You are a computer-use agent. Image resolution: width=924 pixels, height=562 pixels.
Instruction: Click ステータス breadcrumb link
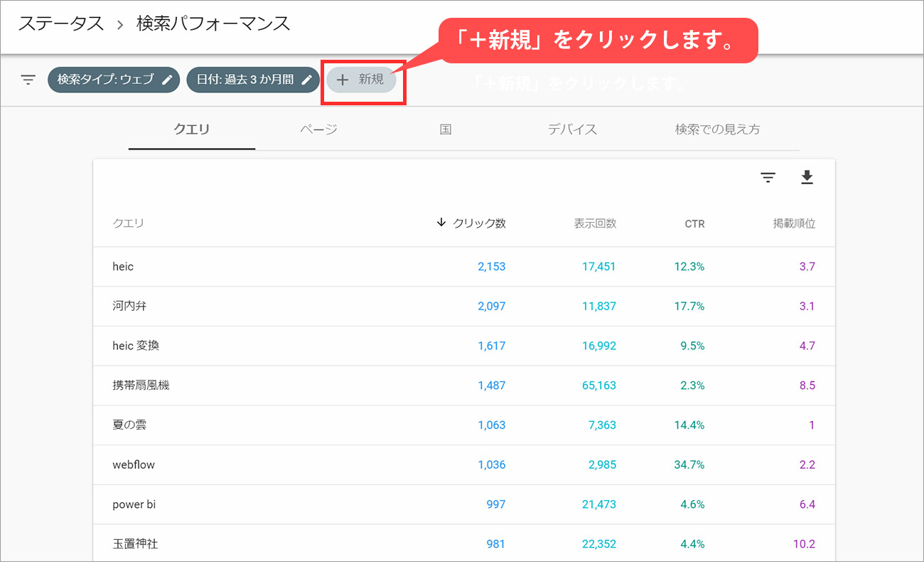tap(61, 23)
